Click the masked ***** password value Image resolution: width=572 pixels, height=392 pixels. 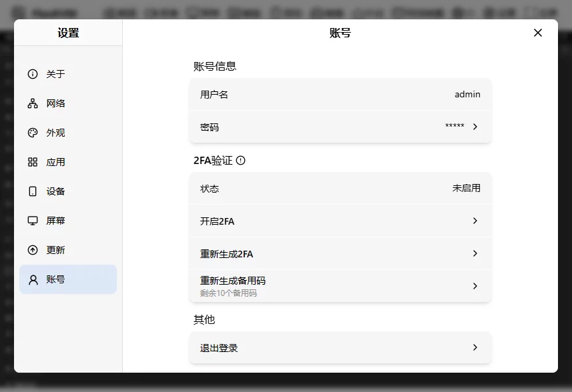click(x=455, y=126)
